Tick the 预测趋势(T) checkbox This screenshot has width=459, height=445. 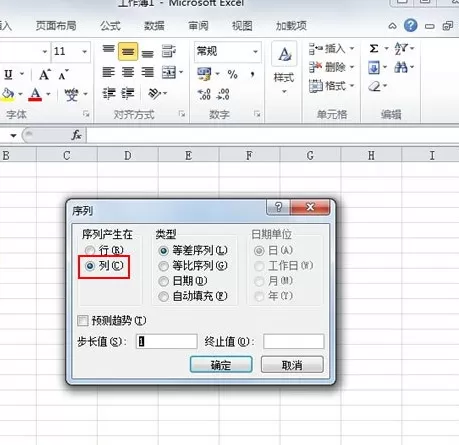click(83, 321)
